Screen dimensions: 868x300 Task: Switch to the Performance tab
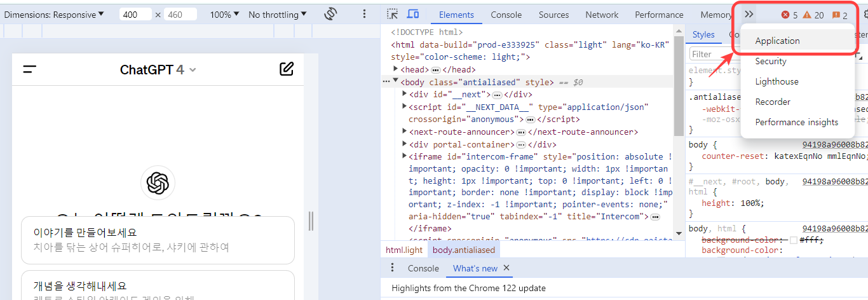pyautogui.click(x=660, y=15)
